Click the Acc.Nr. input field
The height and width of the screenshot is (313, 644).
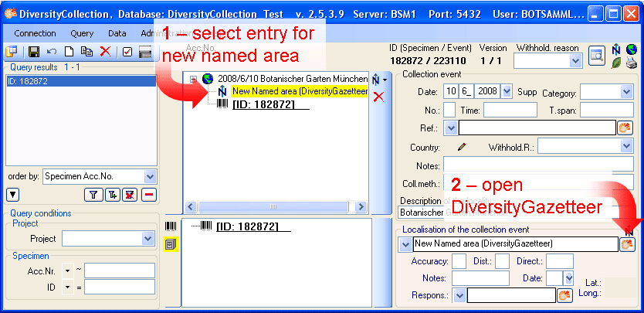click(x=120, y=270)
